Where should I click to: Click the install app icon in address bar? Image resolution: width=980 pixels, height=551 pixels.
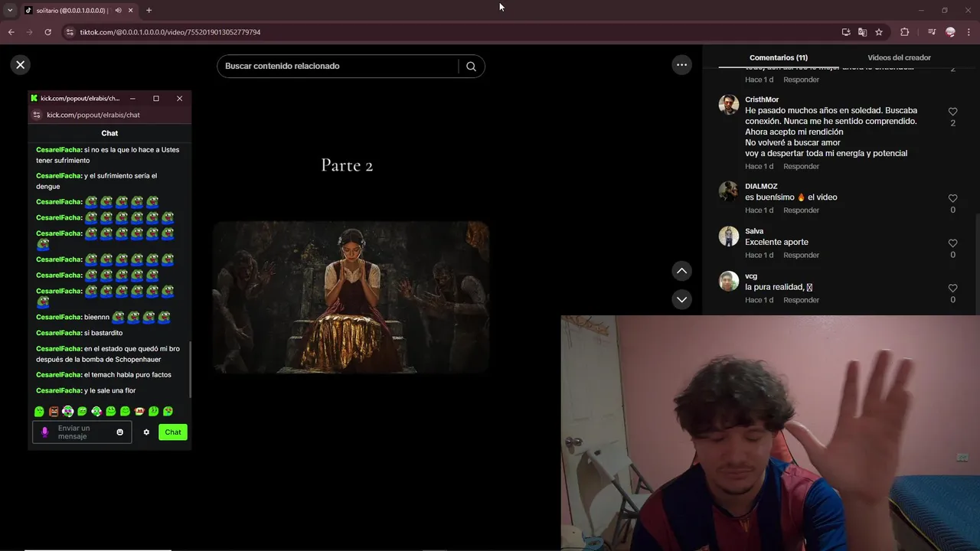846,32
